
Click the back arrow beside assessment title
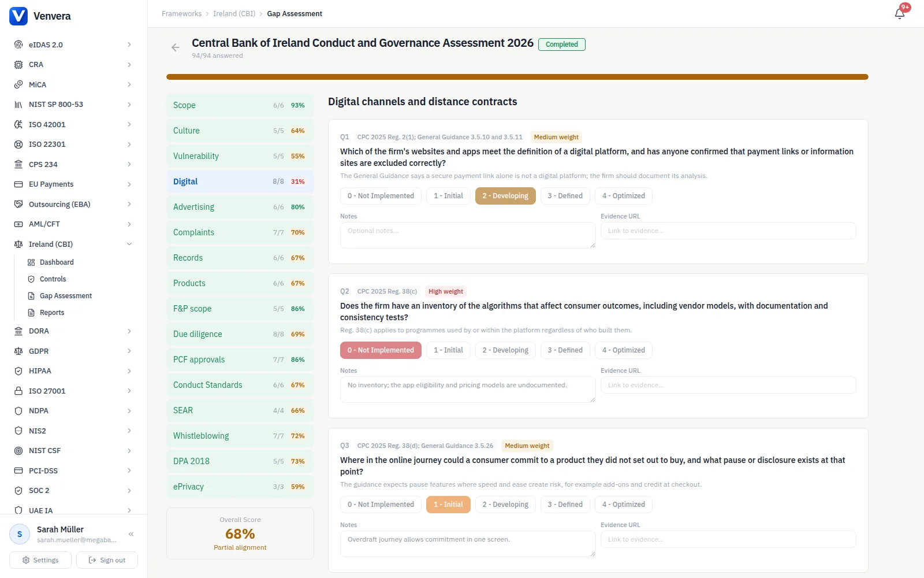coord(176,47)
